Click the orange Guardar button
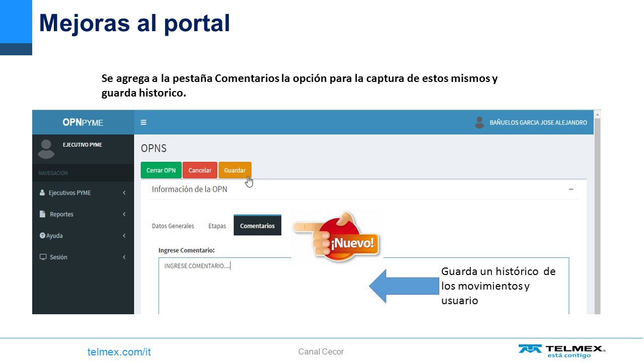644x362 pixels. (x=235, y=170)
